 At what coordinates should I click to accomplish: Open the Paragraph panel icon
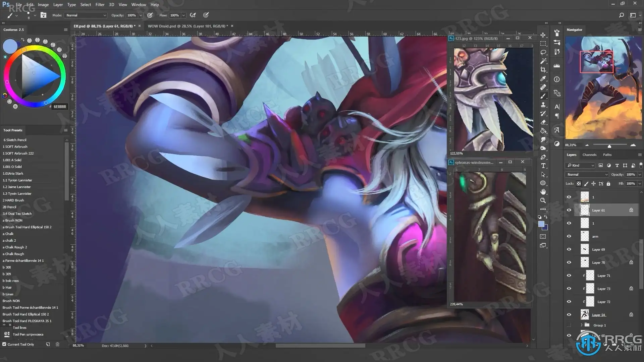click(x=557, y=116)
